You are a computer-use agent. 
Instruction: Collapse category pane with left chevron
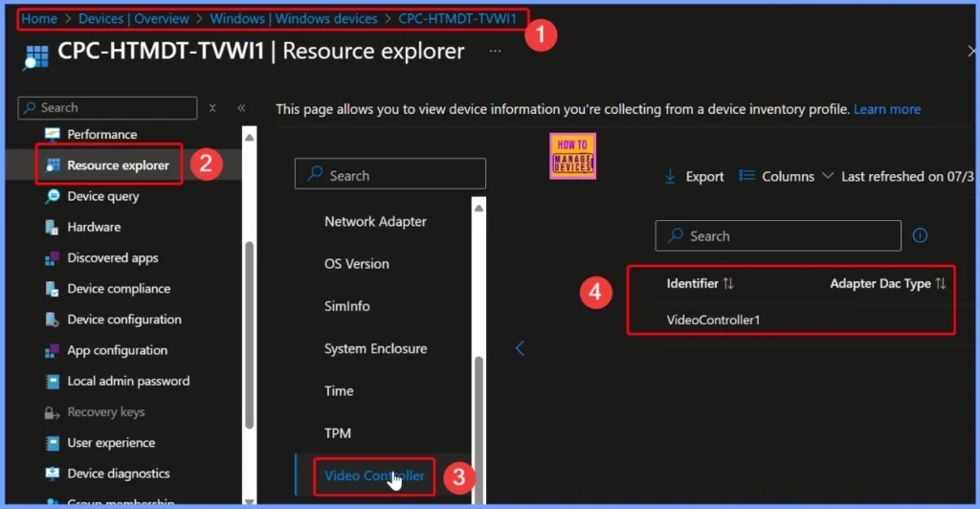tap(520, 348)
